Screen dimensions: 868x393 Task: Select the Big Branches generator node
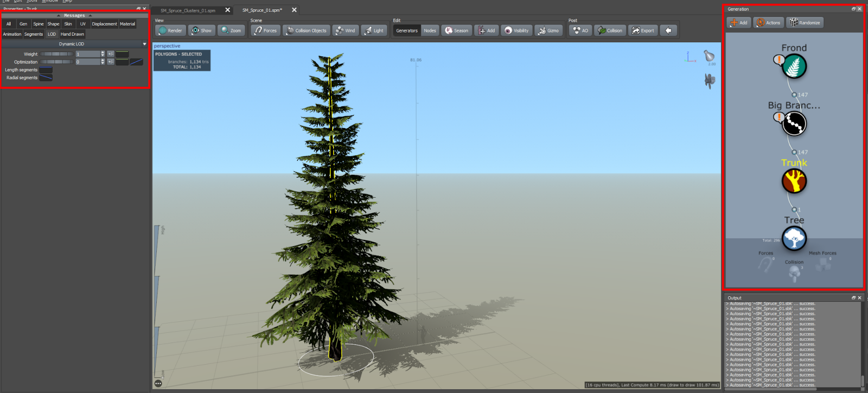click(x=794, y=124)
